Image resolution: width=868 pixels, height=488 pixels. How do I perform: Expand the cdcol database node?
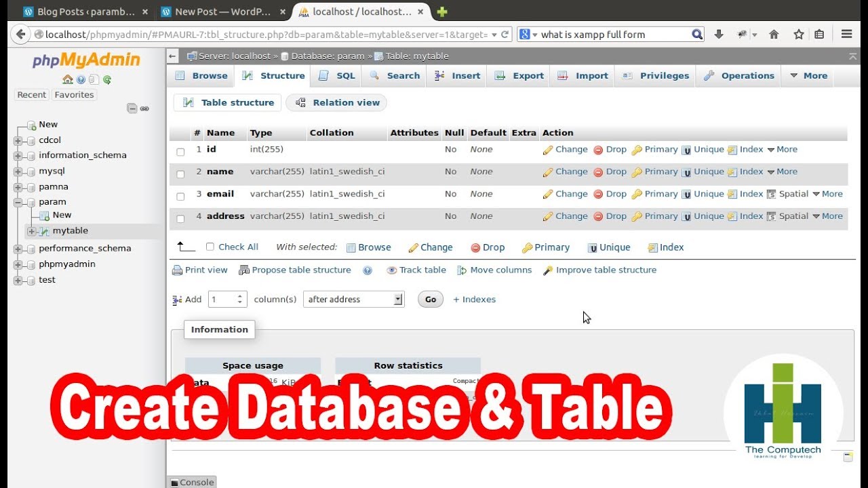pos(18,140)
